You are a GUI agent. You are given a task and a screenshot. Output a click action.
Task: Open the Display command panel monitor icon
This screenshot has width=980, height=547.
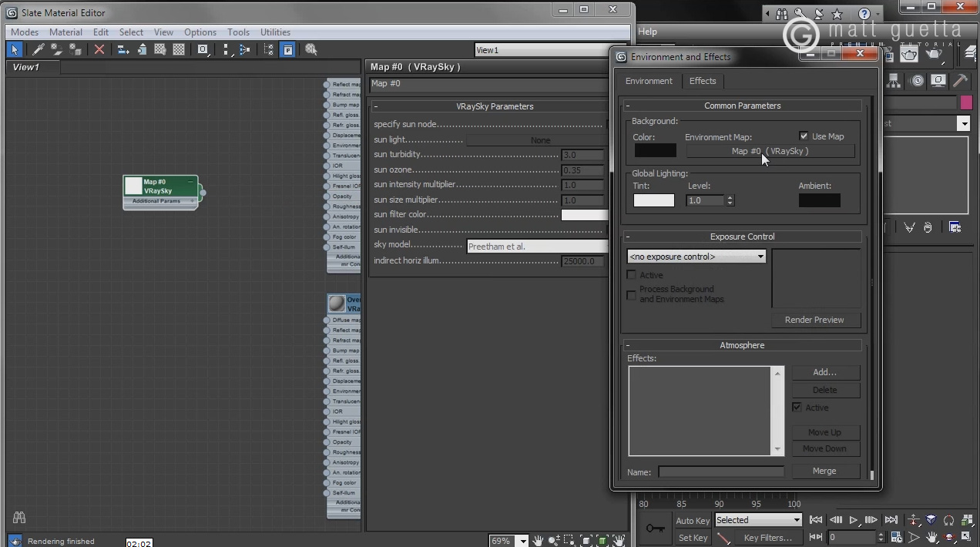point(938,80)
